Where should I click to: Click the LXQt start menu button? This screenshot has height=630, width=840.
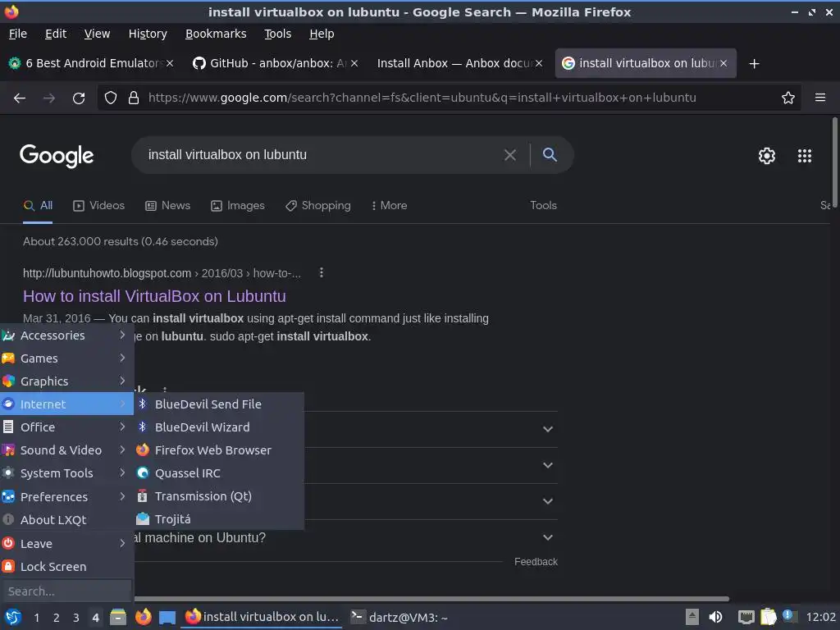(12, 617)
